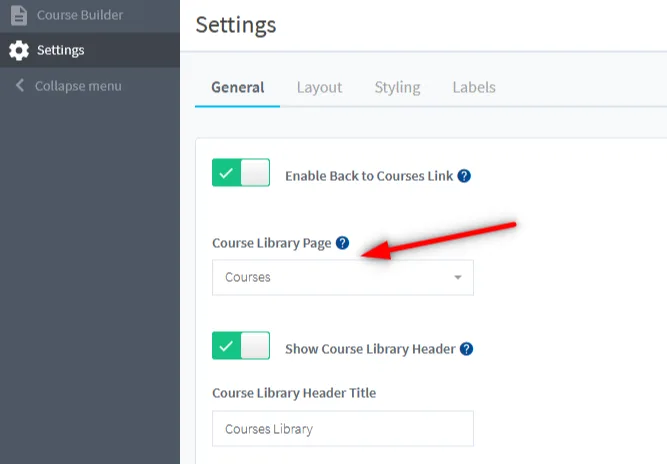Click the Course Library Header Title input field
This screenshot has height=464, width=667.
342,429
